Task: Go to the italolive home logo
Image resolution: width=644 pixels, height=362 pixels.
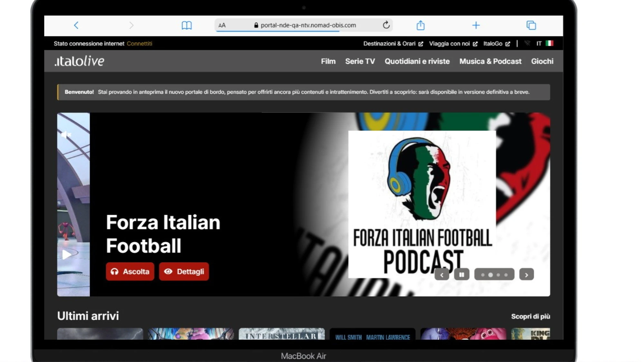Action: click(x=80, y=61)
